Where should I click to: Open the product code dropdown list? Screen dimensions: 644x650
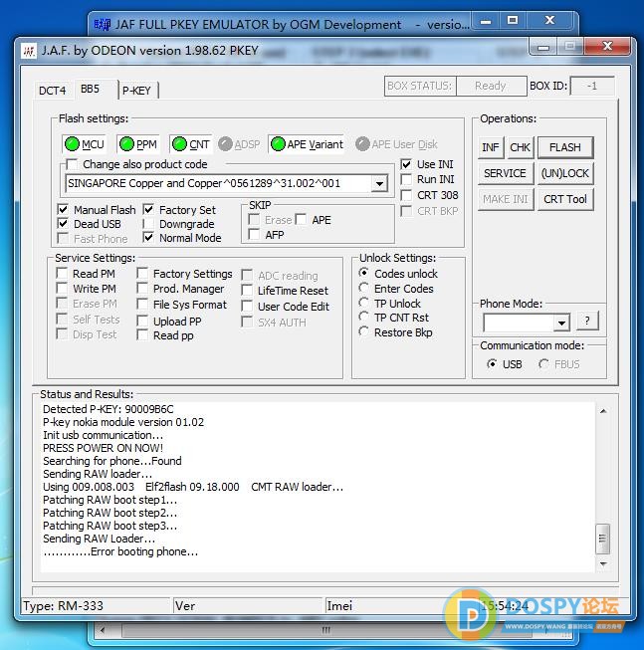click(x=379, y=183)
